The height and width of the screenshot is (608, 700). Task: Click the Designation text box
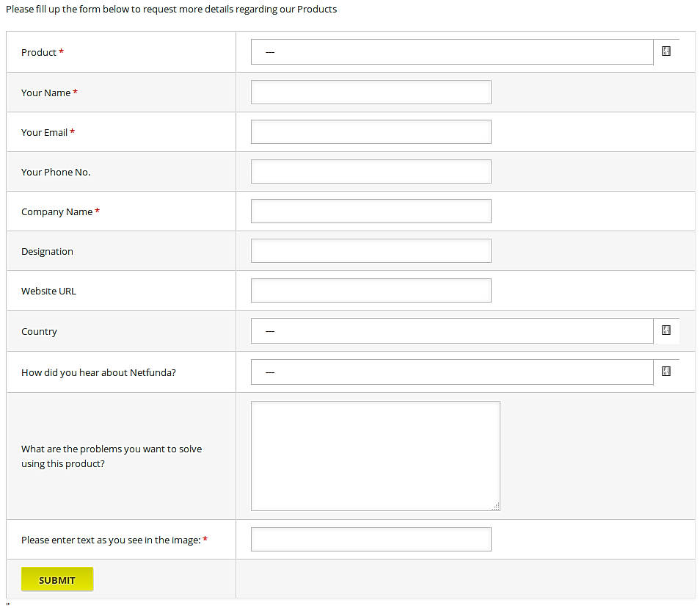click(x=371, y=250)
